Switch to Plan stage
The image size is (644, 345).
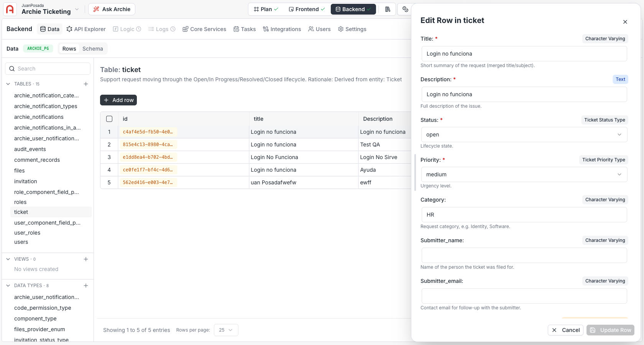pos(266,9)
